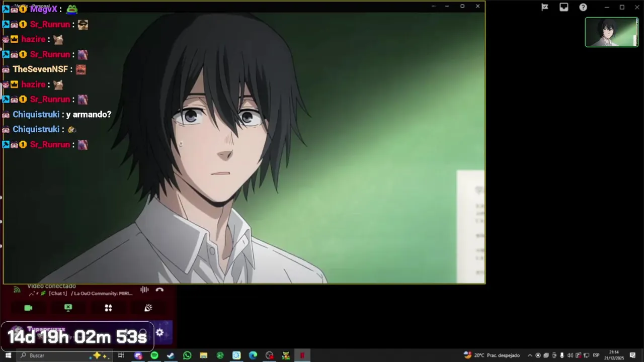Open microphone status tray icon
The width and height of the screenshot is (644, 362).
click(x=562, y=355)
